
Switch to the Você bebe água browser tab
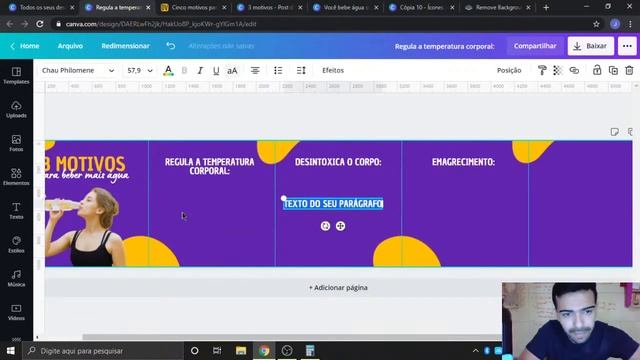click(345, 7)
